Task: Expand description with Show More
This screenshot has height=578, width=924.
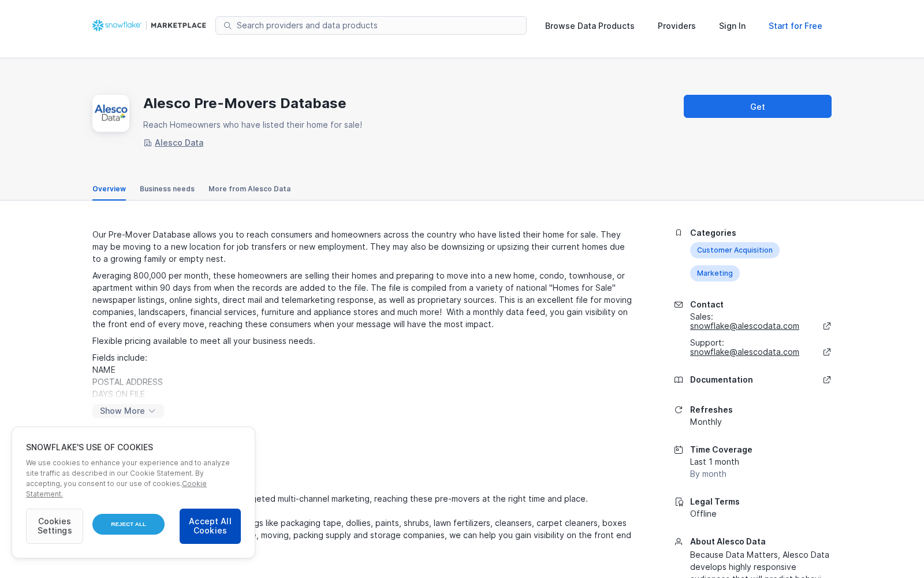Action: tap(128, 411)
